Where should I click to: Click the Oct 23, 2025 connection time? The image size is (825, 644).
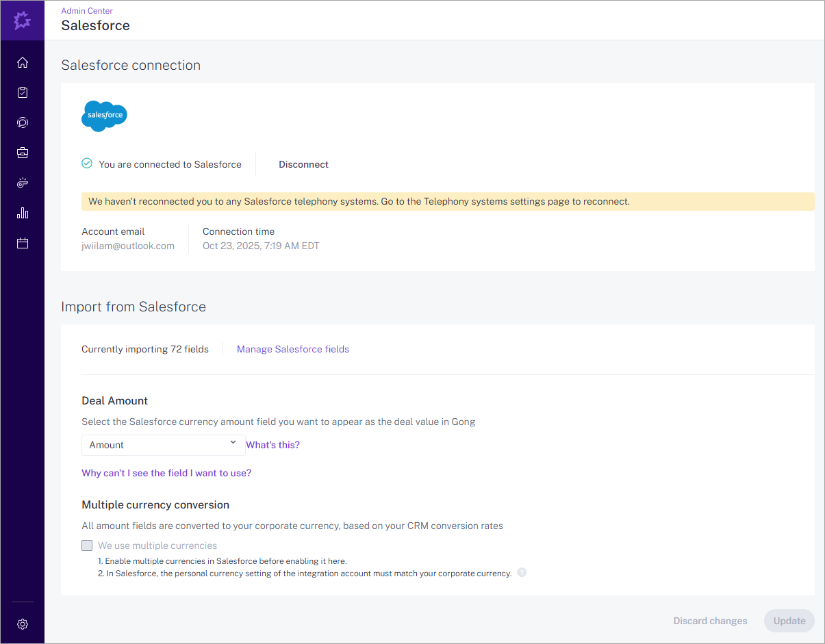pyautogui.click(x=261, y=246)
